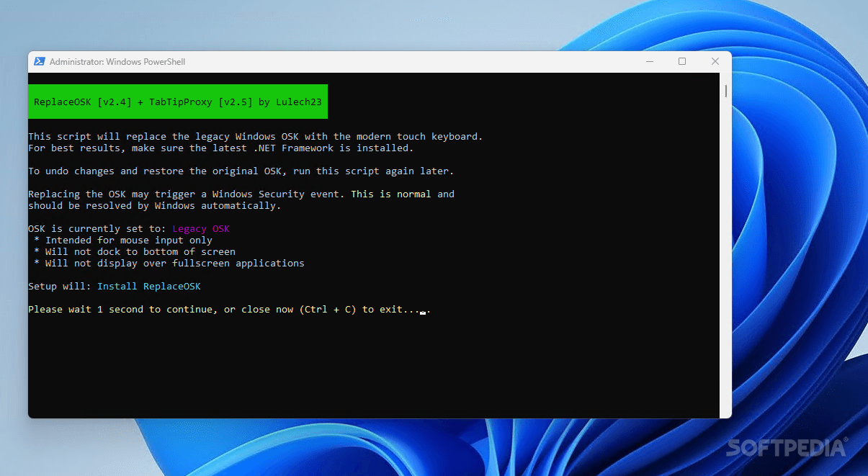Click the line "* Will not dock to bottom of screen"

tap(135, 252)
